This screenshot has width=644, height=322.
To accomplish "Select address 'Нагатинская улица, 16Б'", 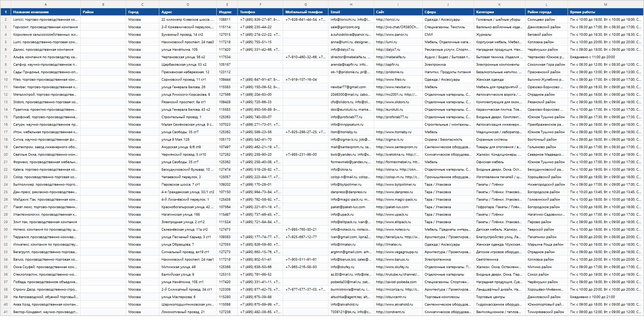I will [188, 215].
